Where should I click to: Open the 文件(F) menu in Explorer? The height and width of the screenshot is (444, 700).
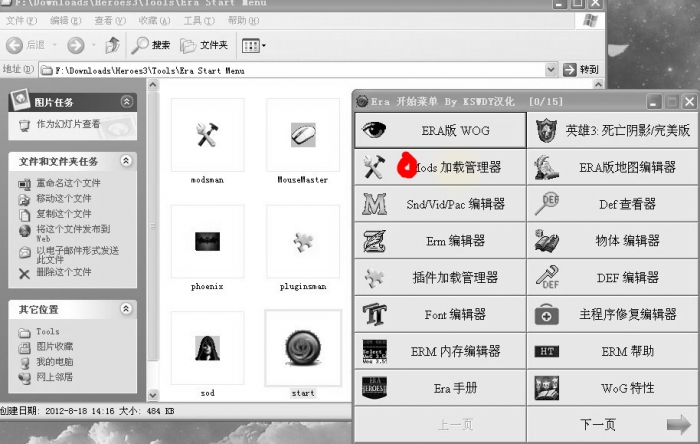click(21, 21)
